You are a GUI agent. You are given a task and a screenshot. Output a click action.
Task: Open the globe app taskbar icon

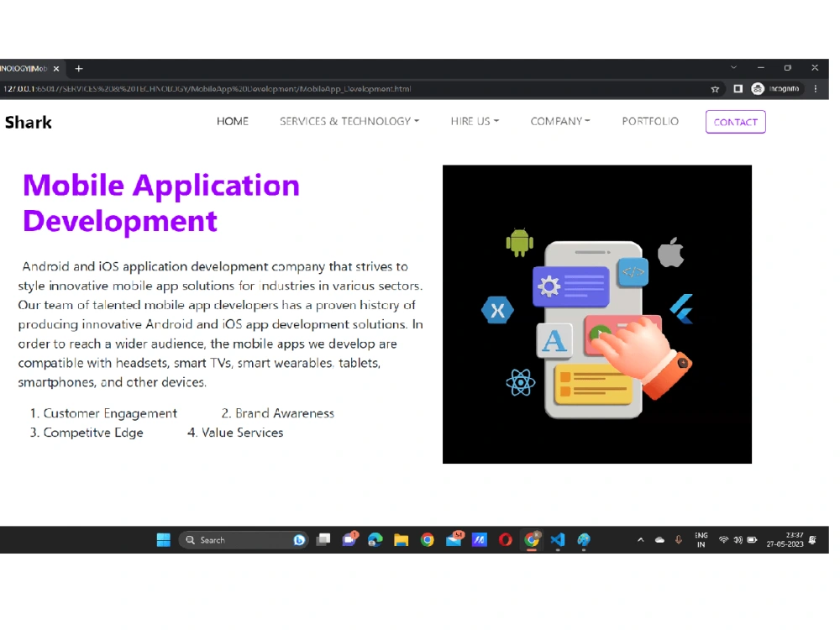(x=584, y=540)
